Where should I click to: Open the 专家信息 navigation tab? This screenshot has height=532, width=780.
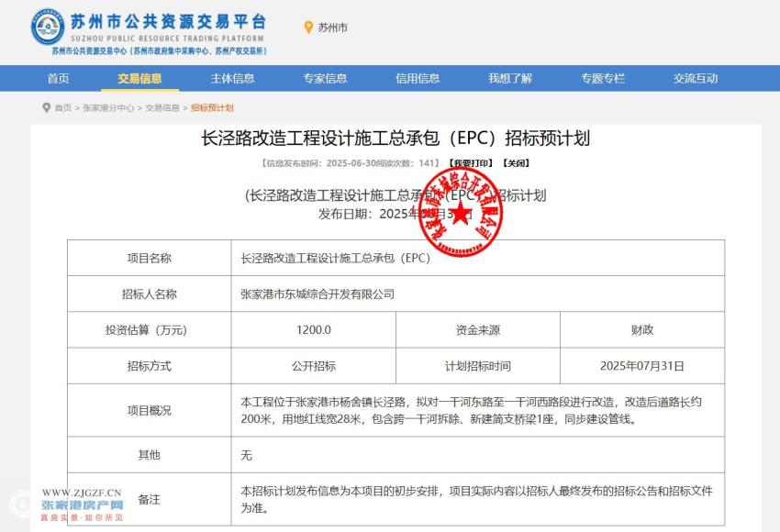(326, 78)
